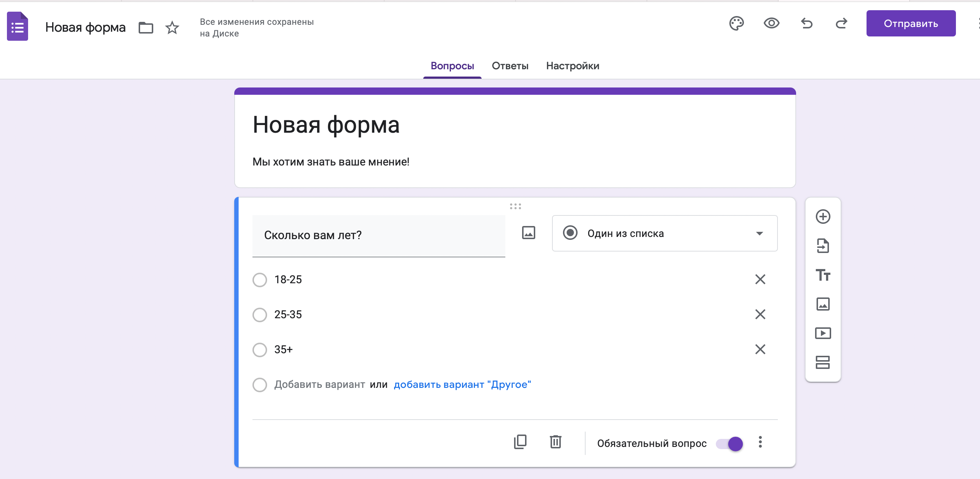Switch to the Ответы tab

(x=510, y=66)
